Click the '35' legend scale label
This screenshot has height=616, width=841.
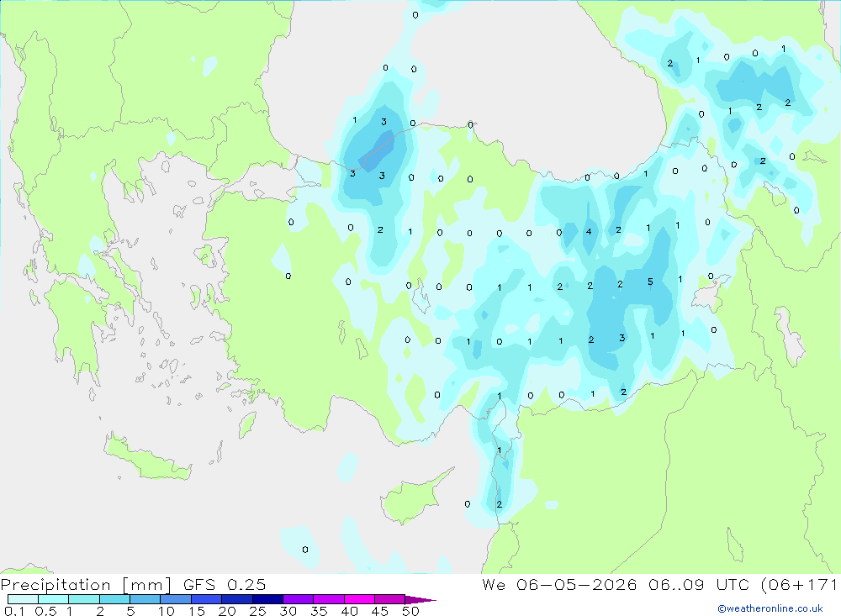(319, 611)
